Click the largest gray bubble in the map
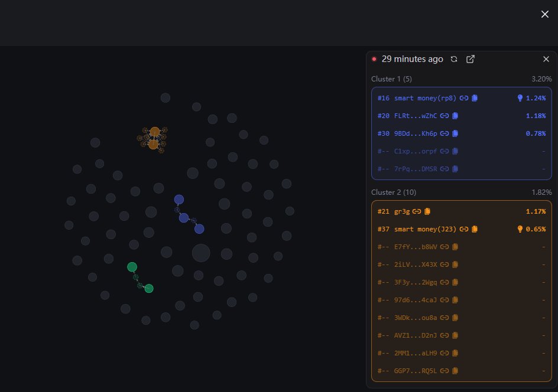Viewport: 558px width, 392px height. pos(201,253)
